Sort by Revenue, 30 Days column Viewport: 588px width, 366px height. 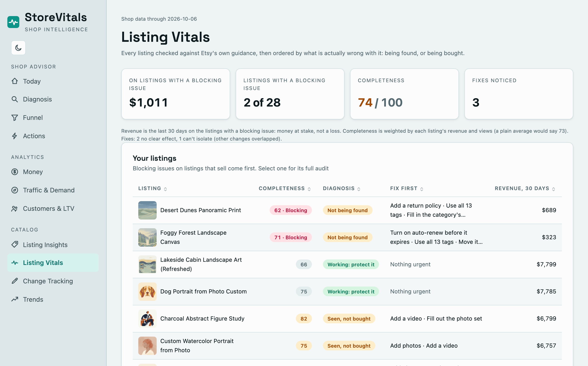[x=525, y=189]
